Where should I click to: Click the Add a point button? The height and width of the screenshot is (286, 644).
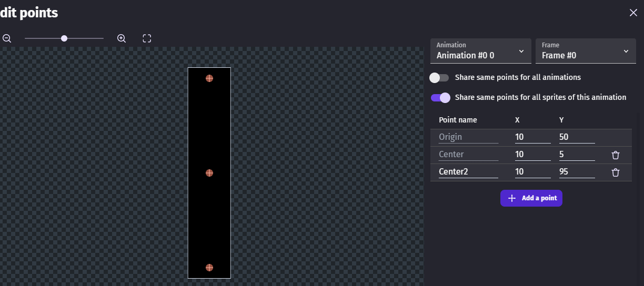(x=531, y=198)
